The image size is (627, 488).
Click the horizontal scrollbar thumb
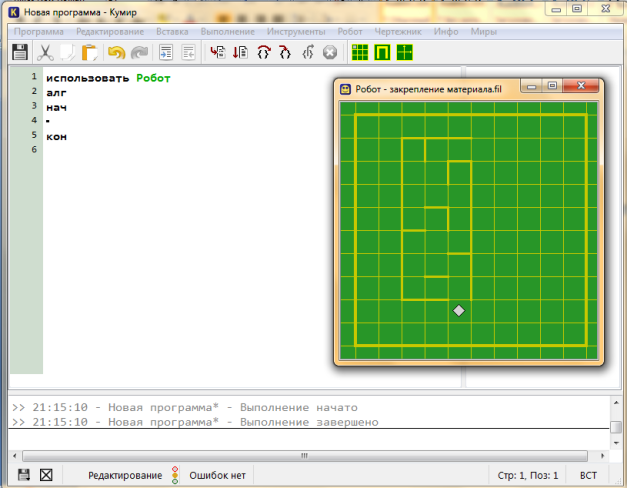click(305, 456)
